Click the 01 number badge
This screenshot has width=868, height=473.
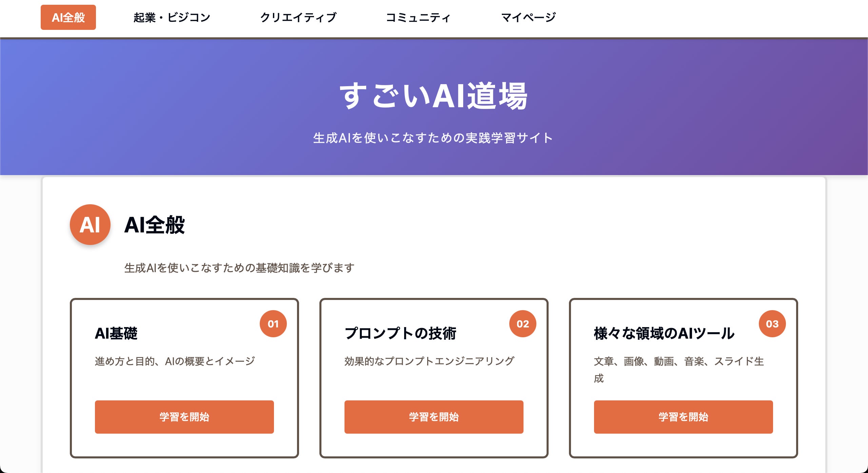point(273,324)
